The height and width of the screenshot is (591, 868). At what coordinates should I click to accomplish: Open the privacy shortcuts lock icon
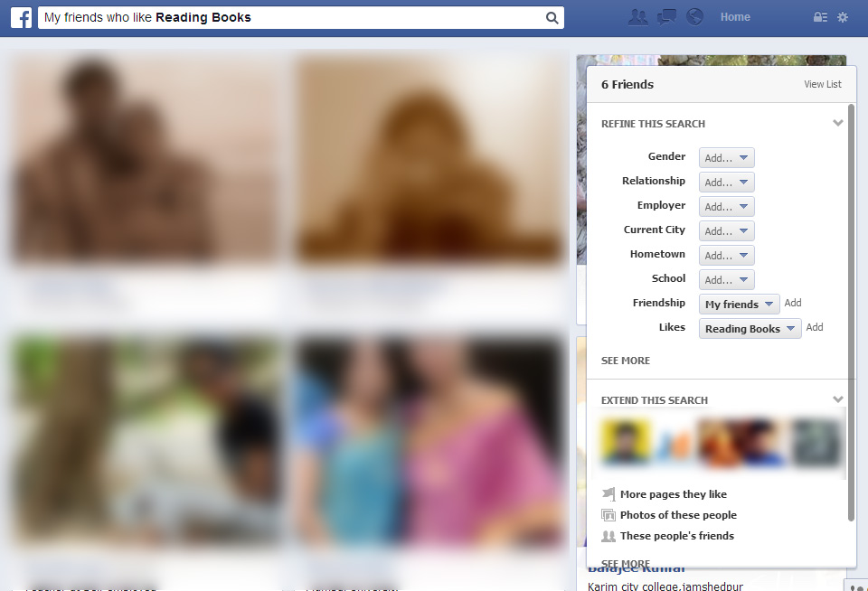pos(820,17)
